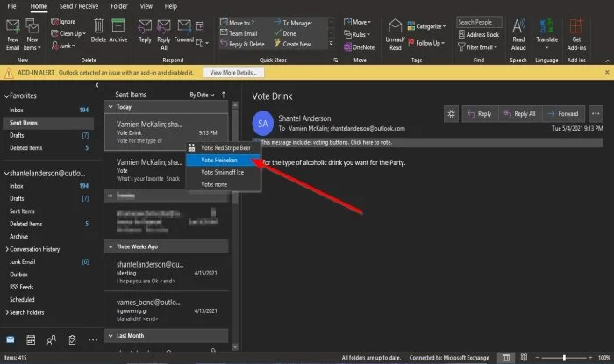Screen dimensions: 614x364
Task: Collapse the Favorites folder group
Action: point(6,96)
